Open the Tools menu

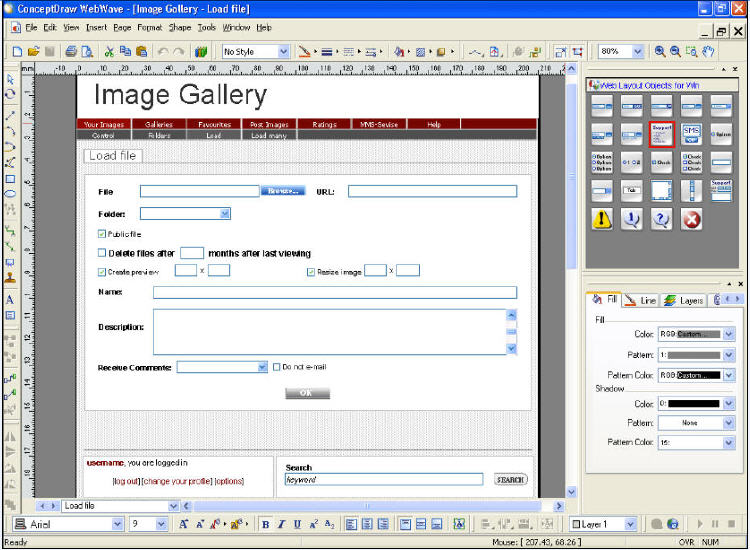coord(207,27)
